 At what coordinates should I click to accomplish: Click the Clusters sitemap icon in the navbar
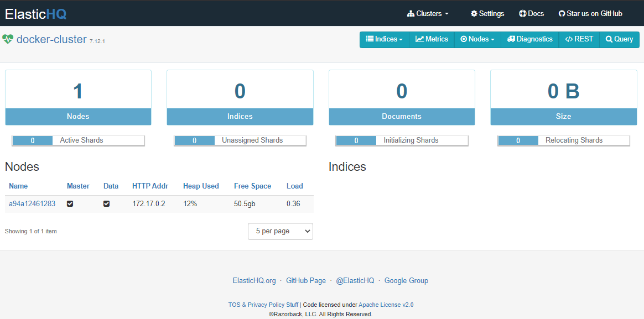tap(411, 13)
